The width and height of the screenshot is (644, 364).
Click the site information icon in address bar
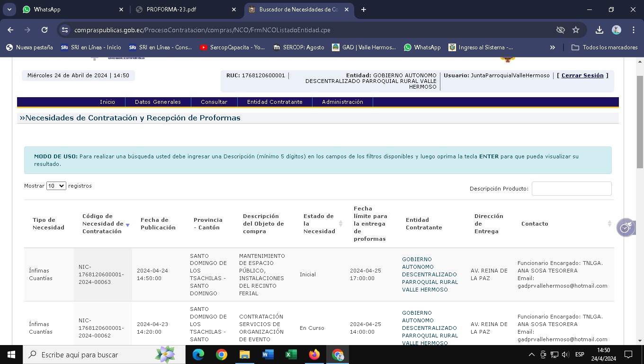point(65,30)
